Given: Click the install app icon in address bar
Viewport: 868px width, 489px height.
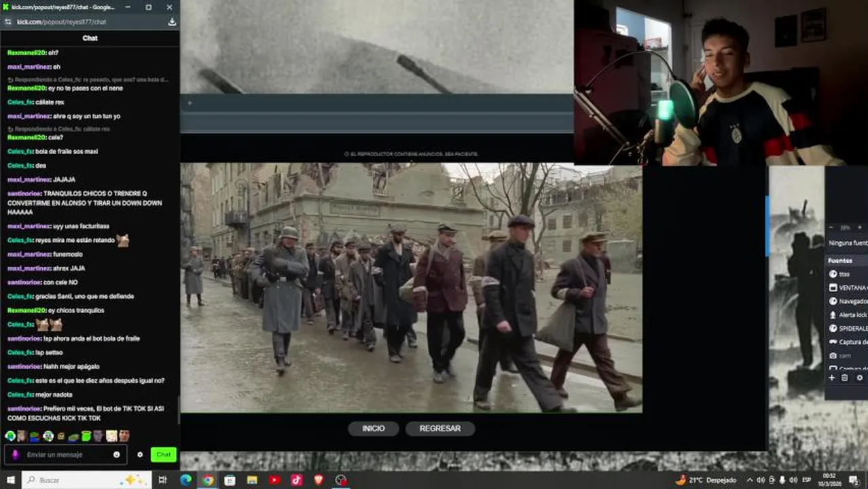Looking at the screenshot, I should click(x=172, y=22).
